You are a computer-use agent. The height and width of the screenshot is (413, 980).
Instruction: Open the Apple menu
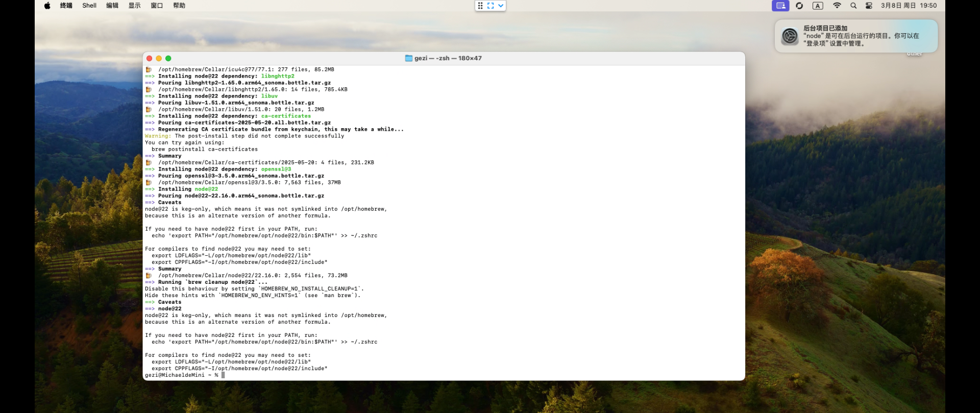click(47, 6)
